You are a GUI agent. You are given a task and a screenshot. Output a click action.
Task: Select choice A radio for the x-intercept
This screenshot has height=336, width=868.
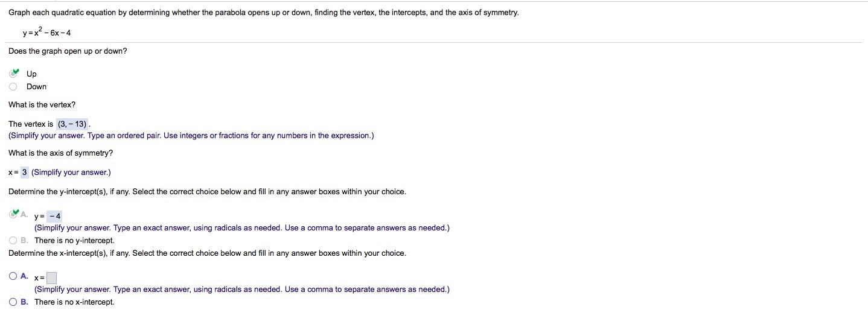(13, 276)
